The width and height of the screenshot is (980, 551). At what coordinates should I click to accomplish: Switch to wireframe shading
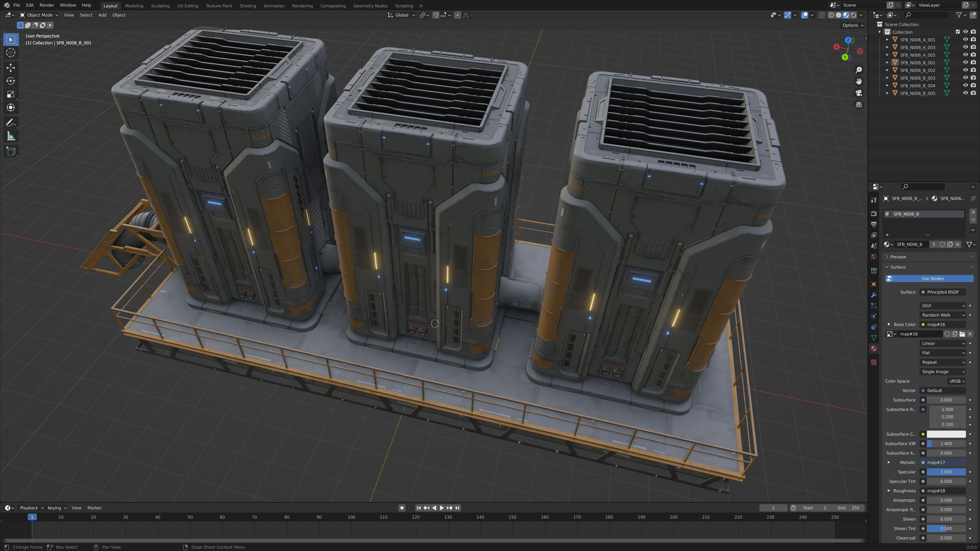point(831,15)
